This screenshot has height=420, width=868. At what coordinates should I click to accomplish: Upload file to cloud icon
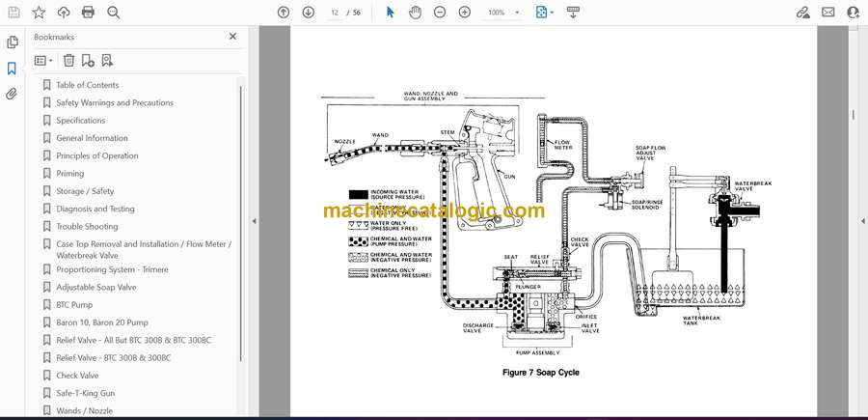[x=64, y=13]
